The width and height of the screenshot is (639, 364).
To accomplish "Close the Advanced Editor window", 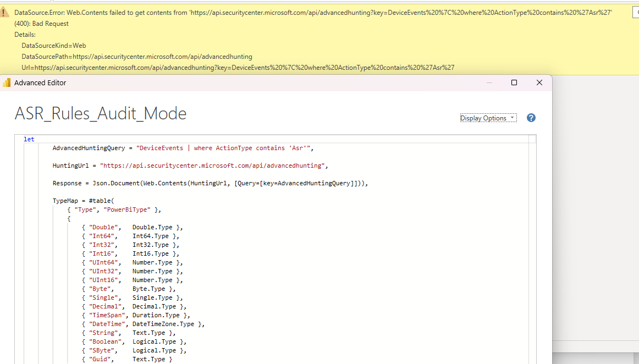I will pos(539,82).
